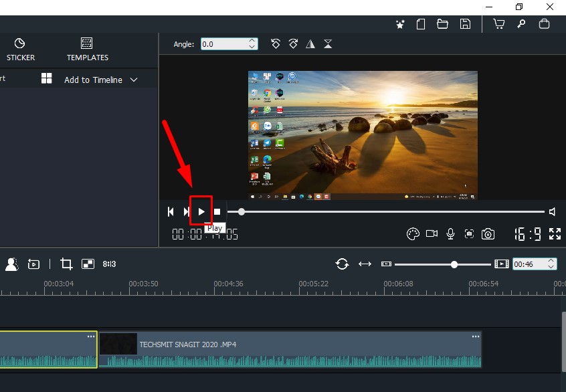Select the color palette icon above timeline
The height and width of the screenshot is (392, 566).
[411, 234]
